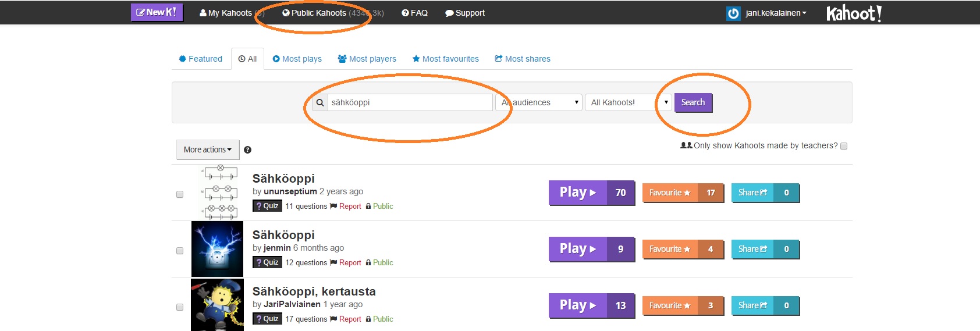Open the All audiences dropdown
Image resolution: width=980 pixels, height=331 pixels.
(539, 102)
